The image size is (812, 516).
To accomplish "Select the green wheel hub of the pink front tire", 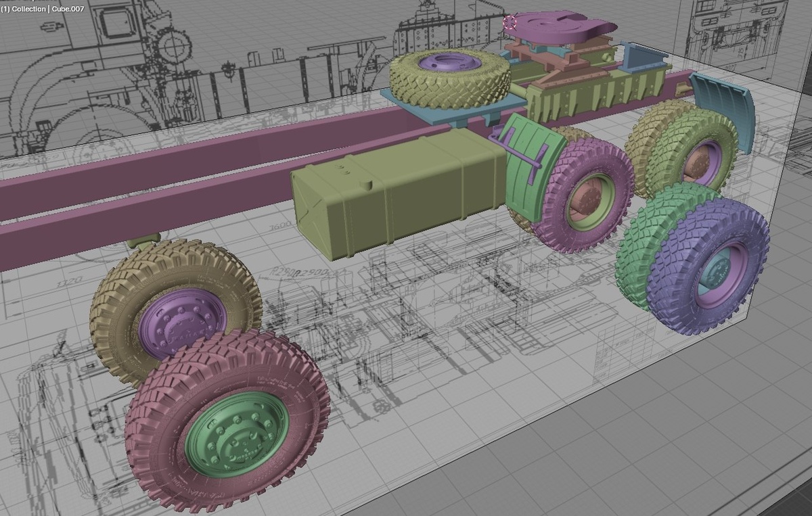I will pyautogui.click(x=237, y=433).
